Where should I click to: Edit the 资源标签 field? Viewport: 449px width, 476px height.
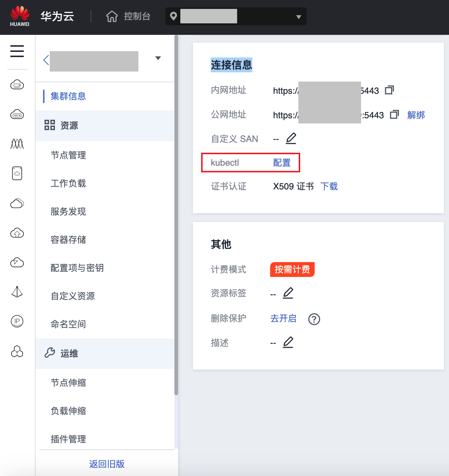[288, 293]
